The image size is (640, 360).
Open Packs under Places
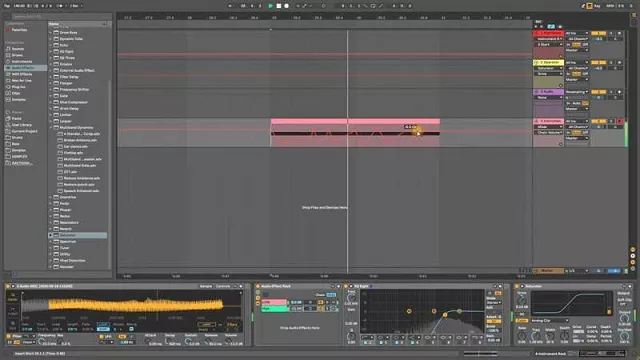[17, 118]
